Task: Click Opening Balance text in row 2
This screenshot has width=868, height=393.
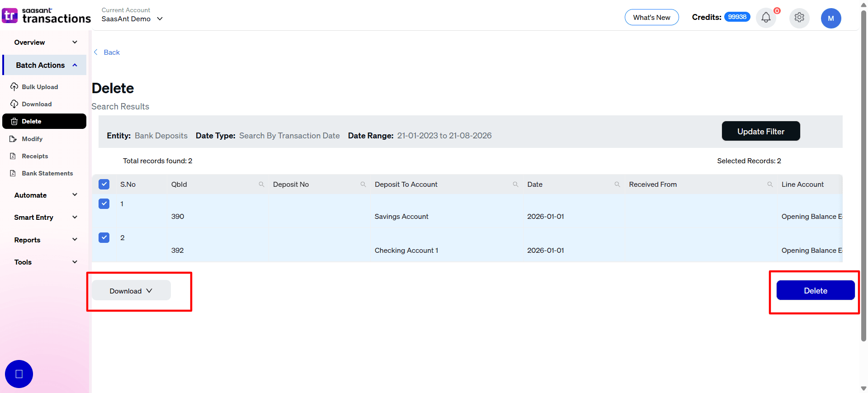Action: click(812, 251)
